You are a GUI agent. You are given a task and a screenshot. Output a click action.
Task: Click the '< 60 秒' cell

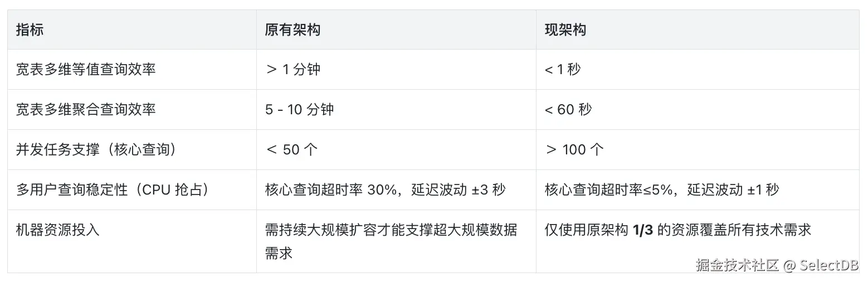pos(568,110)
